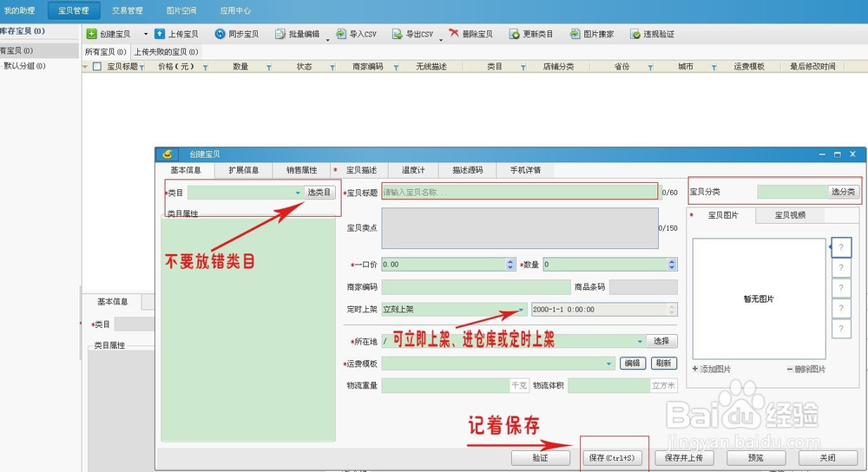
Task: Click the 刷新 button beside 运费模板
Action: coord(664,363)
